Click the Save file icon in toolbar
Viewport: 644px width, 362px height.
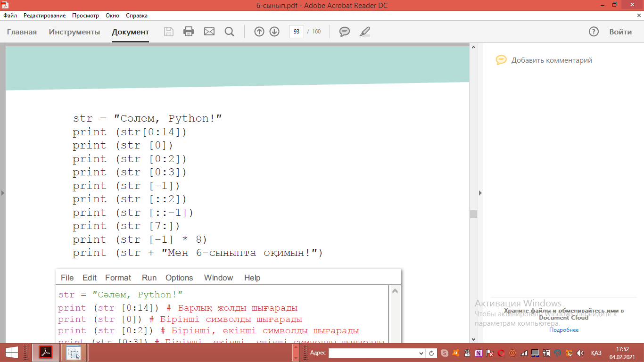tap(168, 32)
